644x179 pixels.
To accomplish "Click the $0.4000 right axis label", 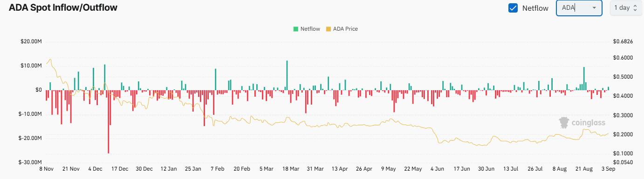I will pos(623,96).
